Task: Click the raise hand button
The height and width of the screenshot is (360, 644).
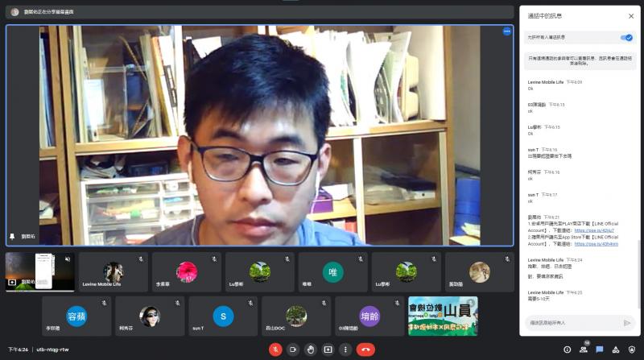Action: [x=311, y=350]
